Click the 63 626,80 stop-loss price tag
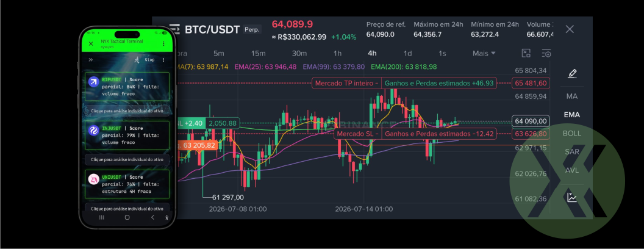 [x=531, y=134]
